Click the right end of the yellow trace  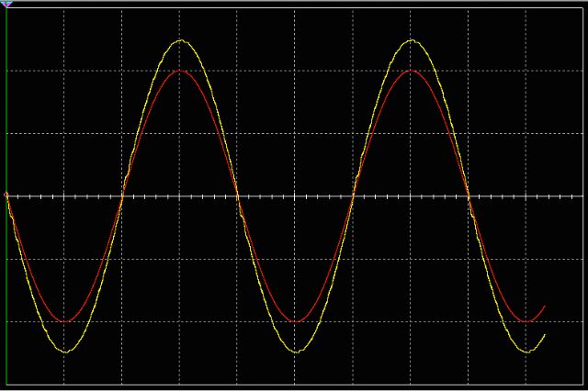[x=545, y=335]
